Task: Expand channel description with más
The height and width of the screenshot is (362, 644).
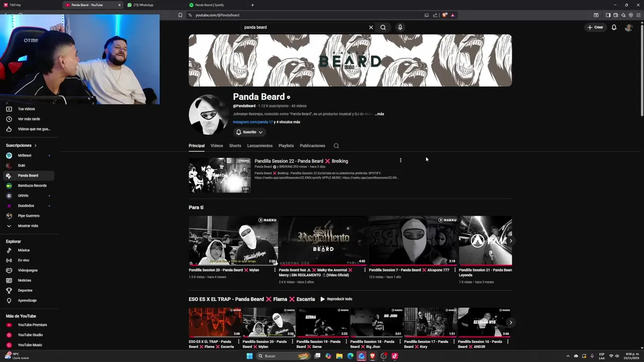Action: (379, 114)
